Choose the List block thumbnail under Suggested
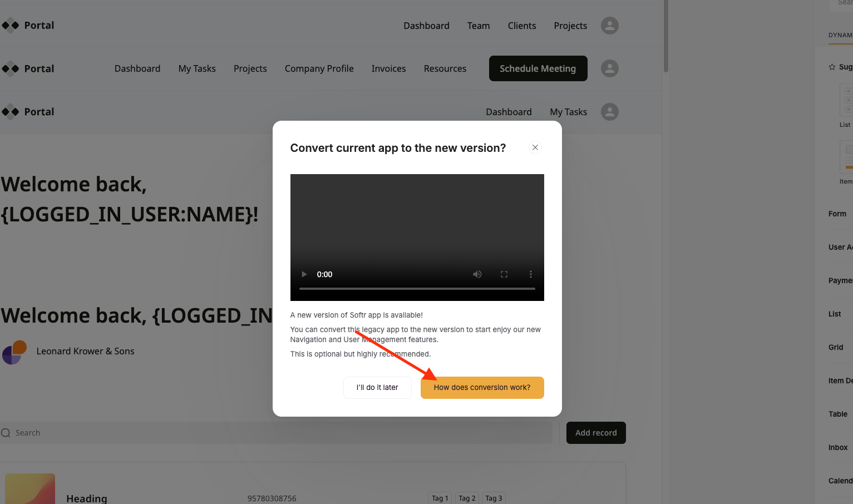This screenshot has width=853, height=504. [847, 100]
